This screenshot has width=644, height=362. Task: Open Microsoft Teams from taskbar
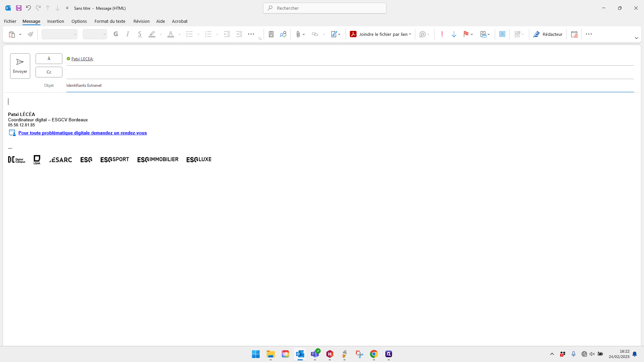[315, 354]
